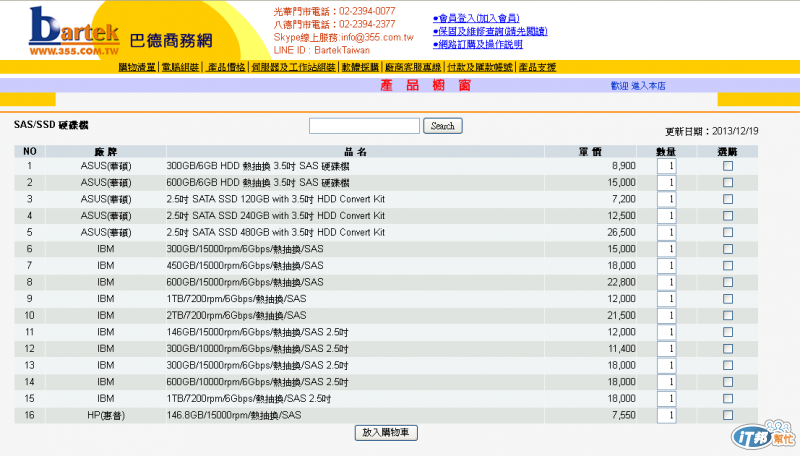This screenshot has height=456, width=800.
Task: Click the 歡迎 進入本店 welcome text
Action: pyautogui.click(x=638, y=86)
